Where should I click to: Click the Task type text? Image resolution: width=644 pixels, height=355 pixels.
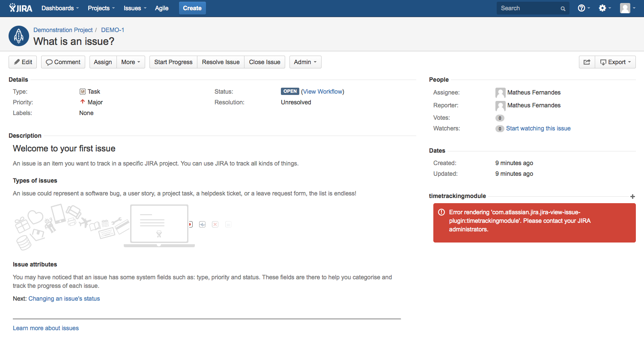tap(94, 92)
